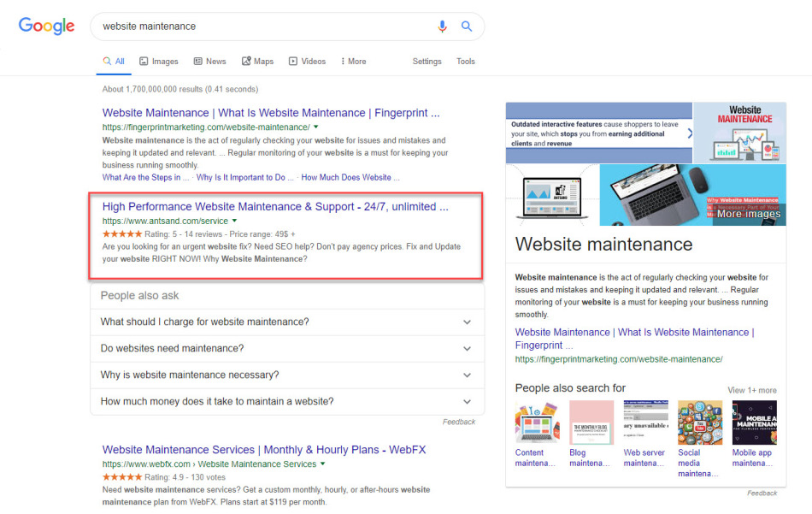Viewport: 812px width, 514px height.
Task: Open the Maps results tab
Action: click(x=257, y=62)
